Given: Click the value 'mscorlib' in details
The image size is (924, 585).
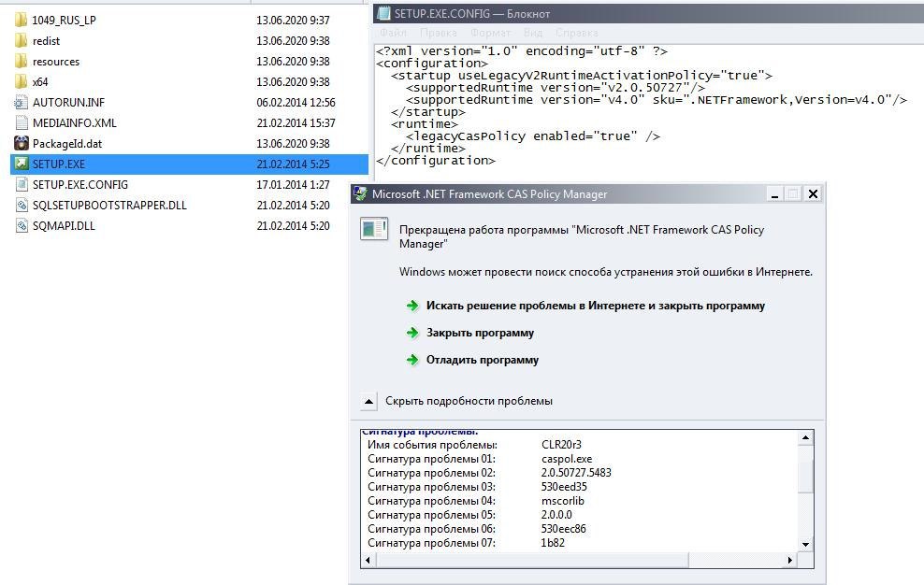Looking at the screenshot, I should point(562,501).
